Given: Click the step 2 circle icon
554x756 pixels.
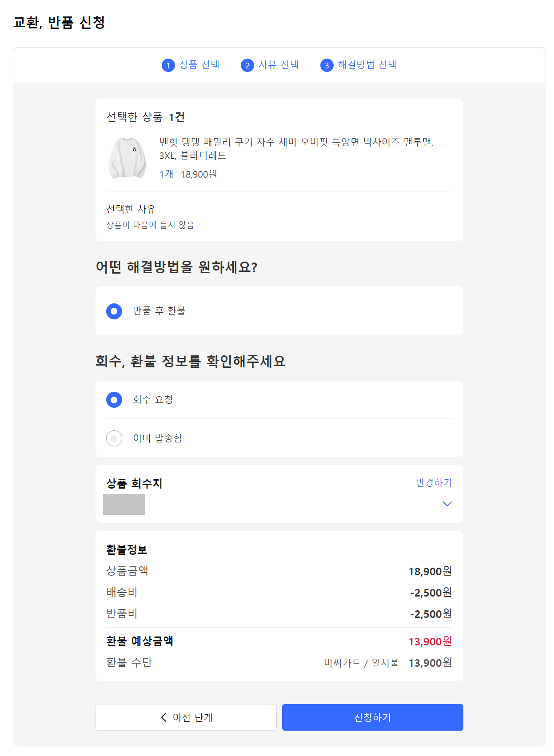Looking at the screenshot, I should click(x=247, y=65).
